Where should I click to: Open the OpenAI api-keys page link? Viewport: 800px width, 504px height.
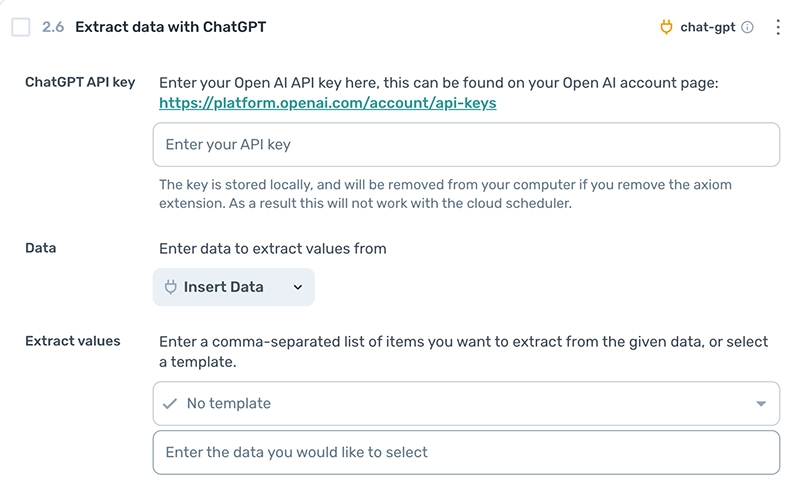click(328, 102)
